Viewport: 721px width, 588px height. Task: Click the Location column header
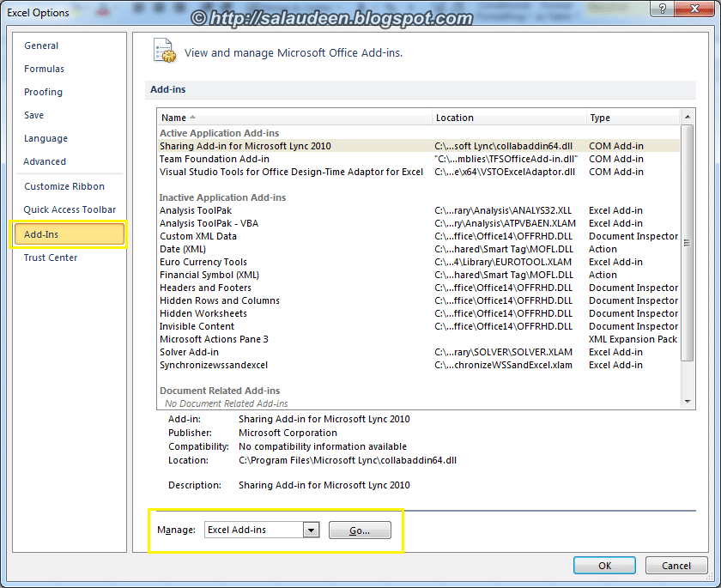click(455, 117)
